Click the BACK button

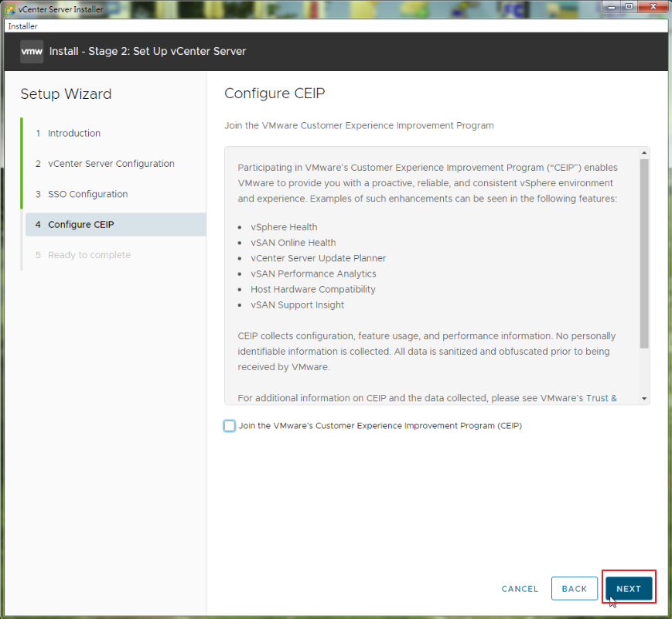tap(575, 589)
